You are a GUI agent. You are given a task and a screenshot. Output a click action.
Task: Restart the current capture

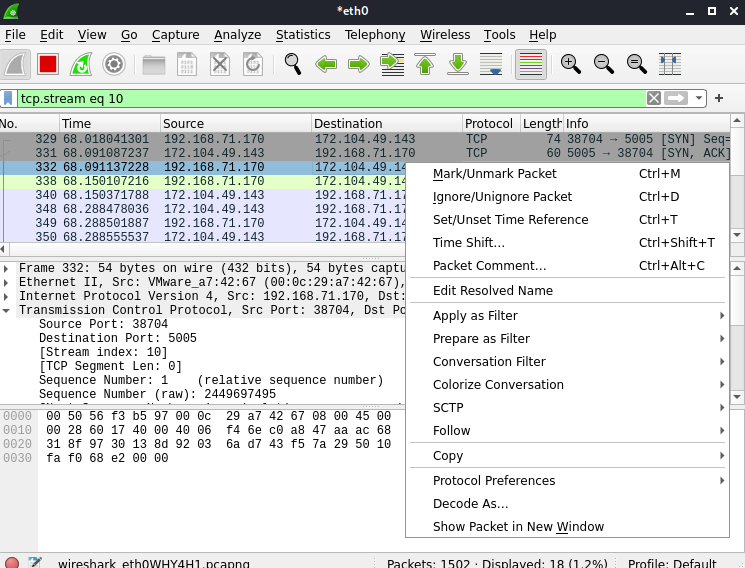click(81, 64)
